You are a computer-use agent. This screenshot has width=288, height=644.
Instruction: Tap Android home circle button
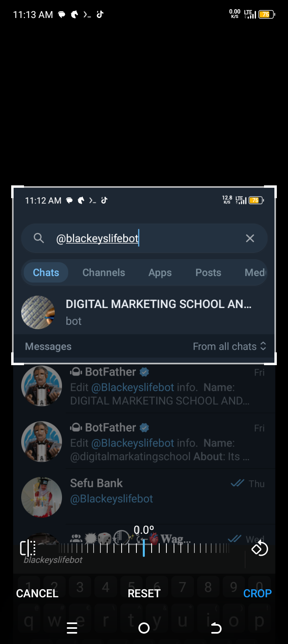tap(144, 628)
